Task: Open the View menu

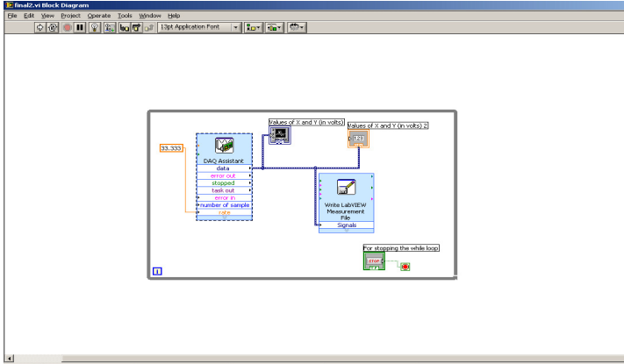Action: coord(47,16)
